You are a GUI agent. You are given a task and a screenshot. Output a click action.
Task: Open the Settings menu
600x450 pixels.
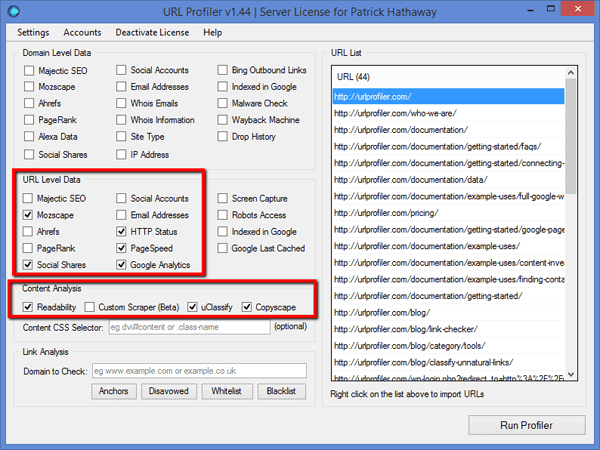click(33, 33)
